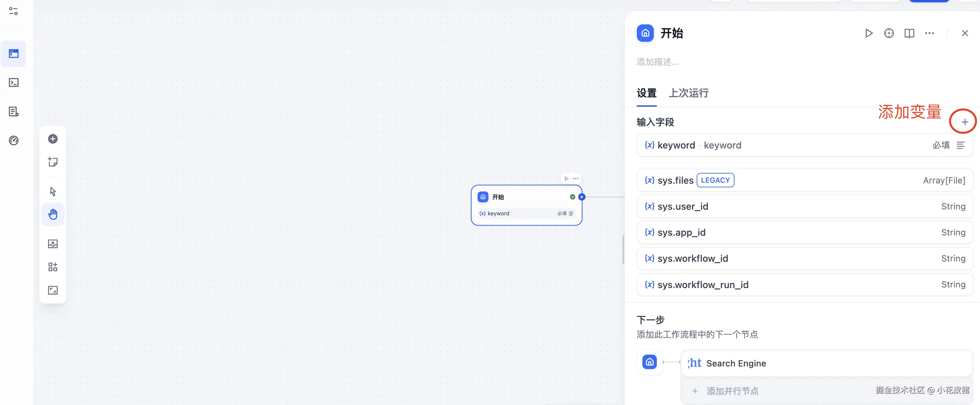Viewport: 980px width, 405px height.
Task: Click the add node plus icon
Action: tap(53, 139)
